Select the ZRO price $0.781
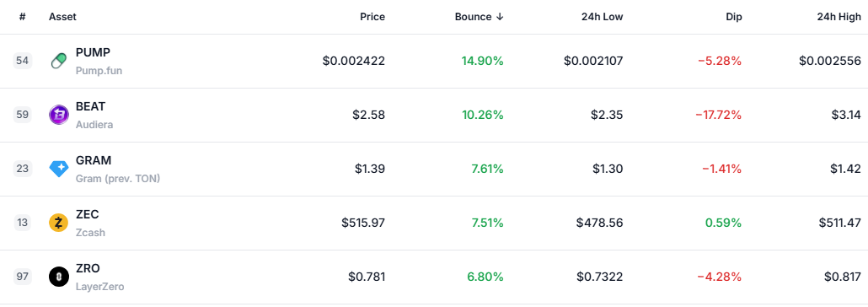This screenshot has width=868, height=307. coord(367,277)
